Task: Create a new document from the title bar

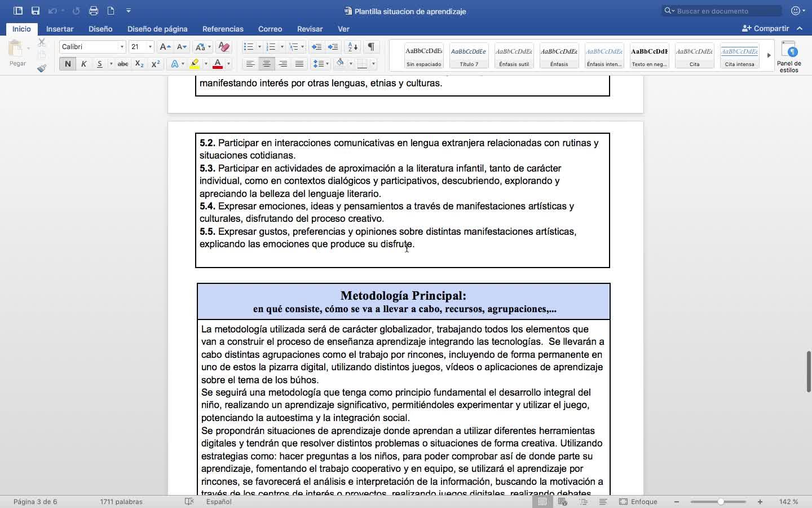Action: 111,11
